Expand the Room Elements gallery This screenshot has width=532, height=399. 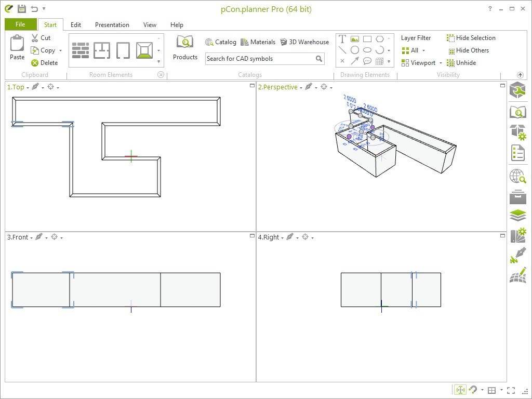tap(158, 61)
